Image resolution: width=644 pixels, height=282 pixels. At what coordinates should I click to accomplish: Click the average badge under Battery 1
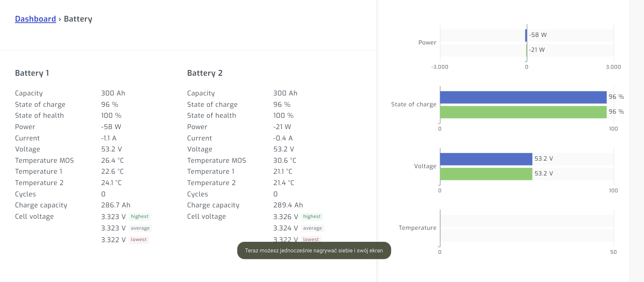[140, 228]
